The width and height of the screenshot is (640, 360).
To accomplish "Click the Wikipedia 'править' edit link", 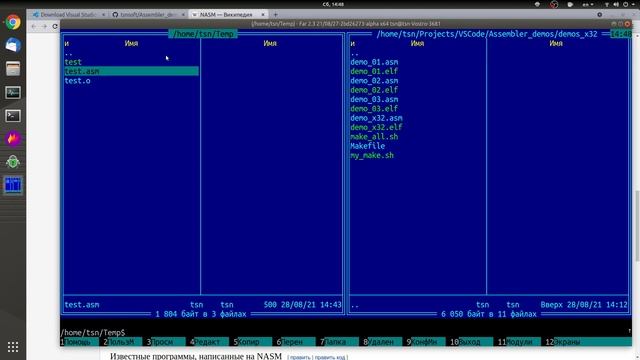I will pos(300,358).
